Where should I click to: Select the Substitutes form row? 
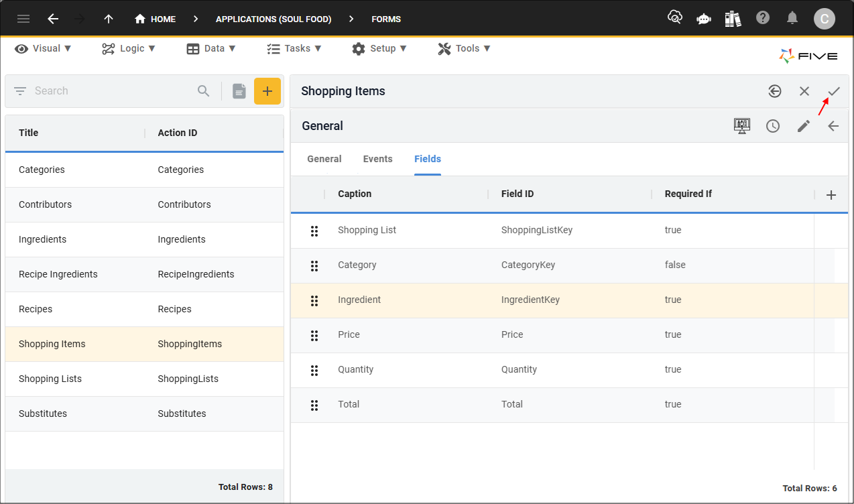[144, 414]
